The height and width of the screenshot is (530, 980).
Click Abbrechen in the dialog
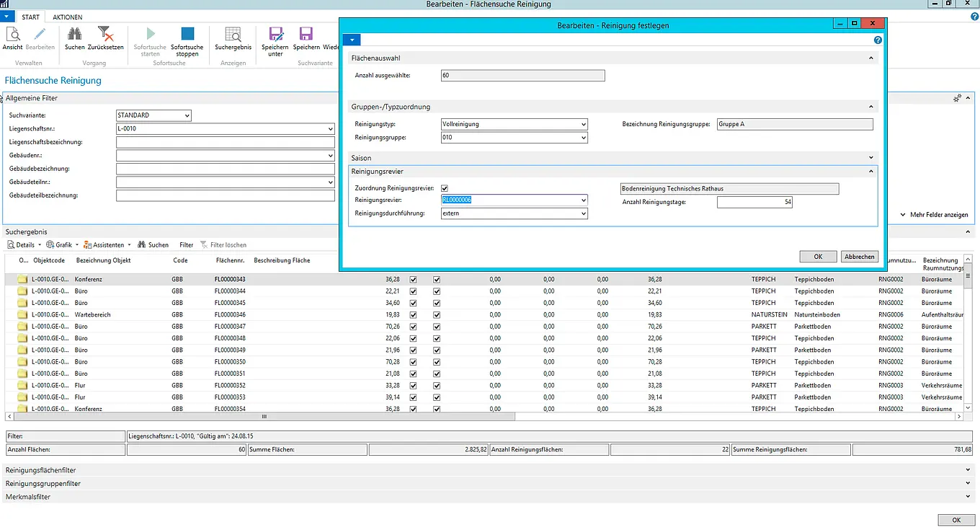[x=859, y=257]
